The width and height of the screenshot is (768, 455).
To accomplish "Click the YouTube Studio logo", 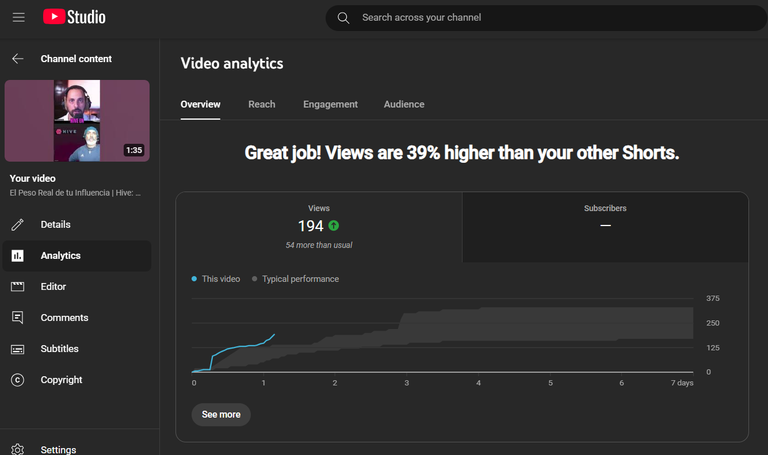I will [x=74, y=17].
